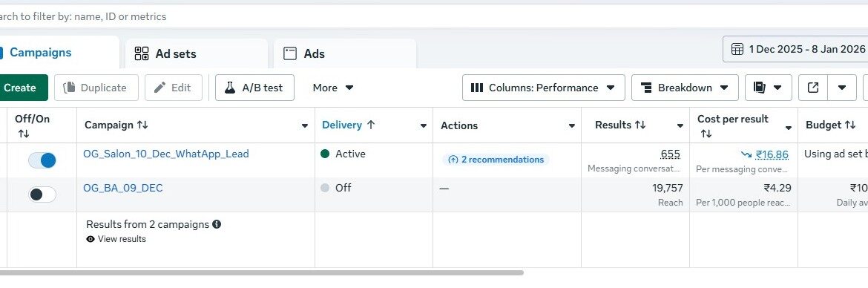Open the OG_BA_09_DEC campaign link

coord(123,188)
